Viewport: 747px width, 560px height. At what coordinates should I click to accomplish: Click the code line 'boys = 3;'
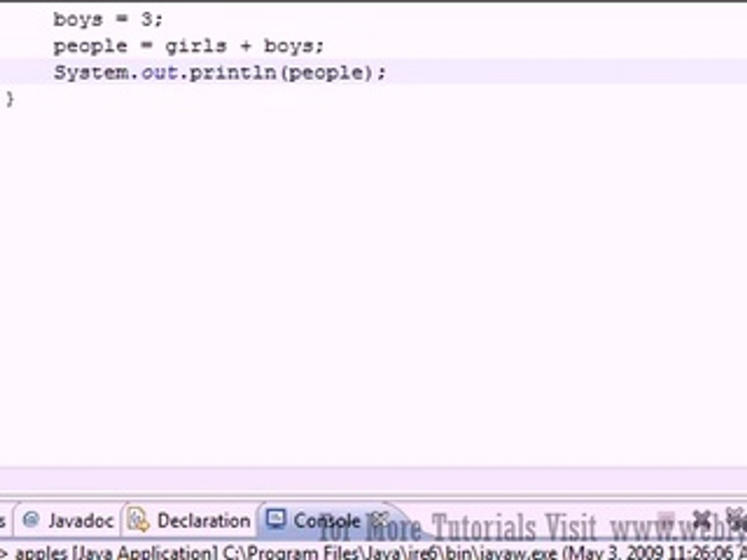[108, 20]
